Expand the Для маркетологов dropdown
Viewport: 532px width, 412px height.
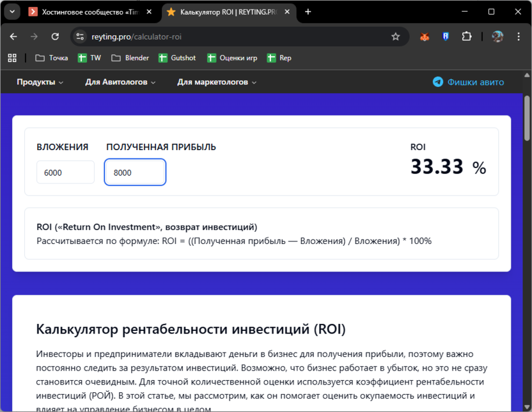click(x=216, y=82)
